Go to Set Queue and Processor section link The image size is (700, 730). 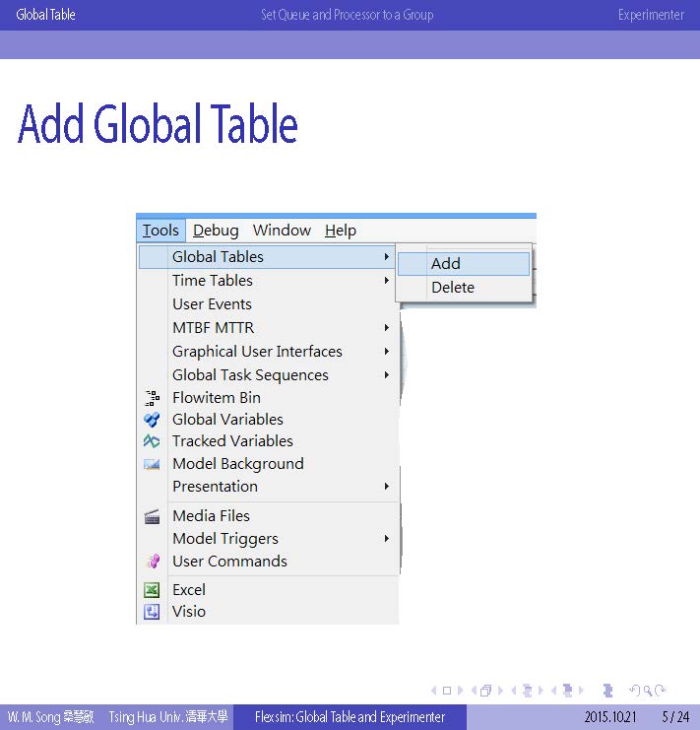pos(347,15)
